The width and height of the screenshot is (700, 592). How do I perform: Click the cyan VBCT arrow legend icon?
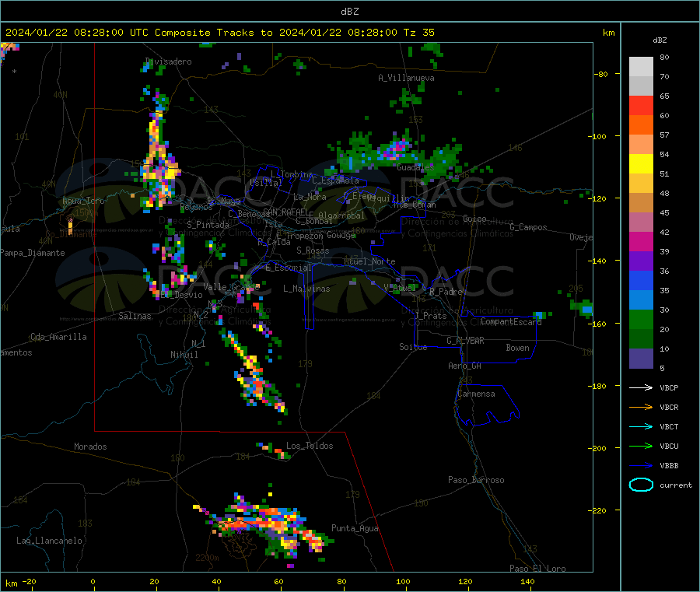pos(641,427)
